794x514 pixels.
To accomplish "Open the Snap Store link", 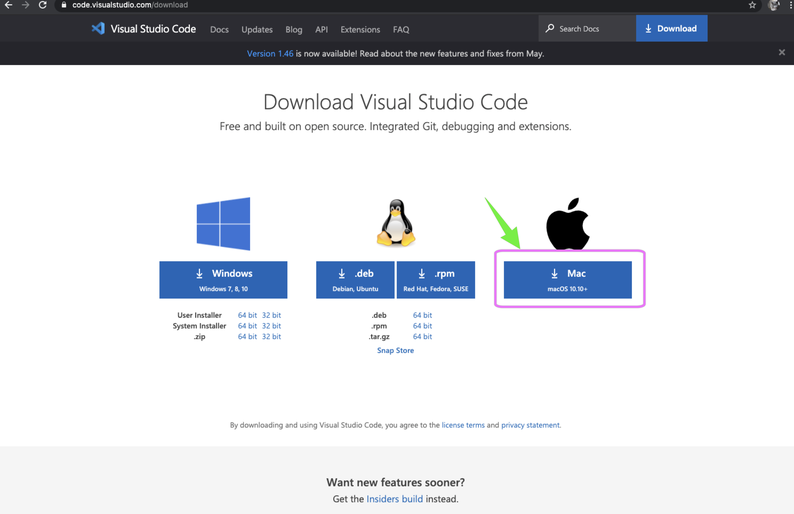I will 395,351.
